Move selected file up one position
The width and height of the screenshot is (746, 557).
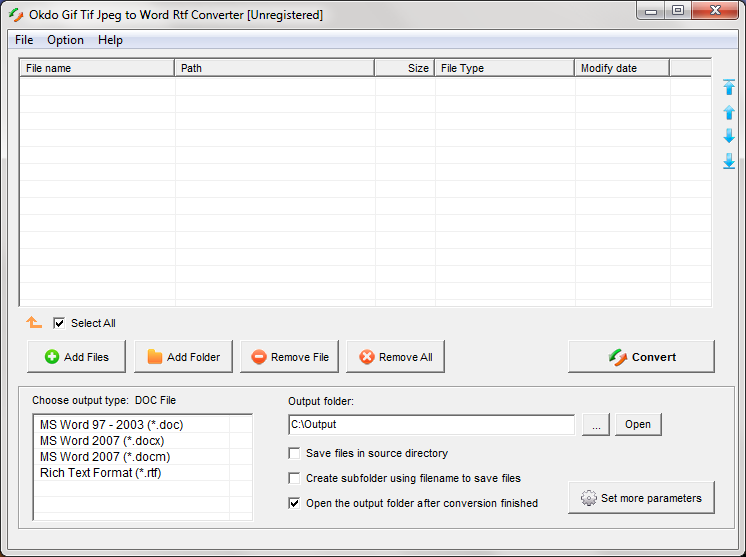(x=729, y=113)
